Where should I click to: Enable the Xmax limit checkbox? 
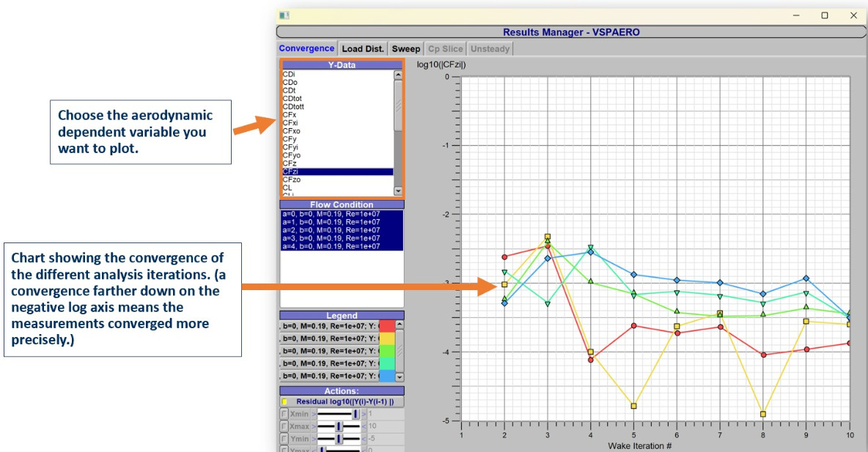284,426
